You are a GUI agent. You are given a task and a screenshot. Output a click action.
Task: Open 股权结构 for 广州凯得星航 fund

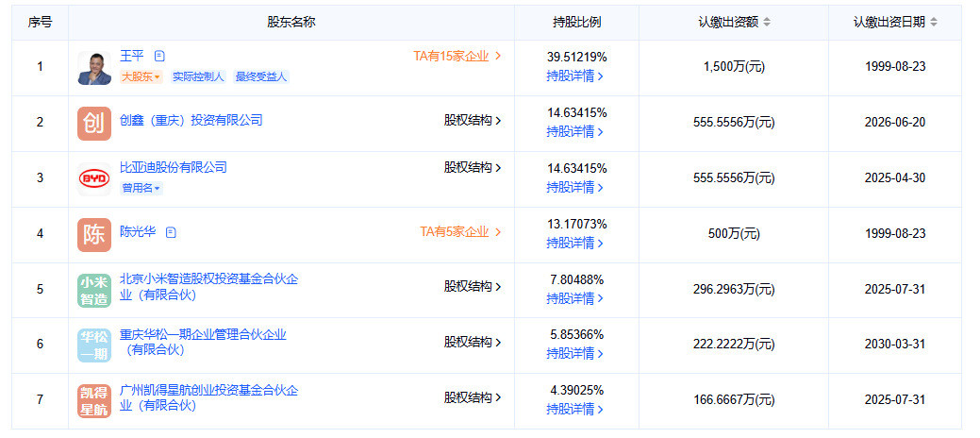coord(473,397)
